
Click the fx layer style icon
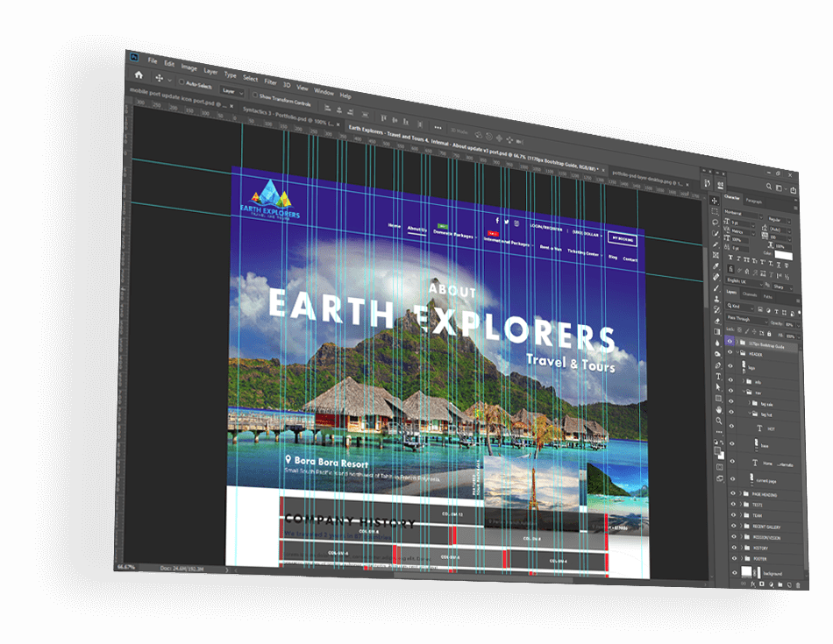click(x=753, y=584)
